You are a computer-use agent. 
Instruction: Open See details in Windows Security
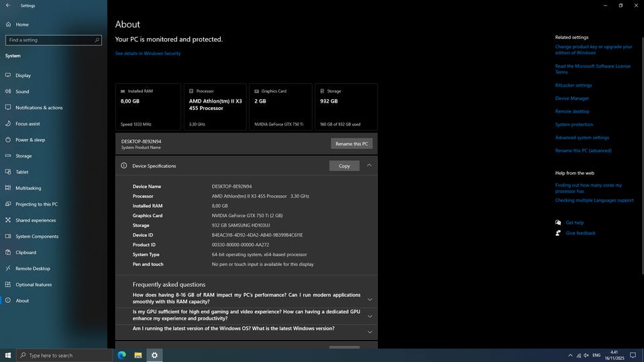click(148, 54)
